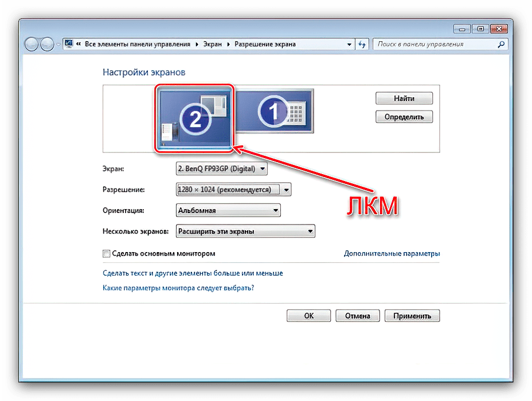Click the address bar refresh icon
This screenshot has height=401, width=532.
[x=362, y=45]
